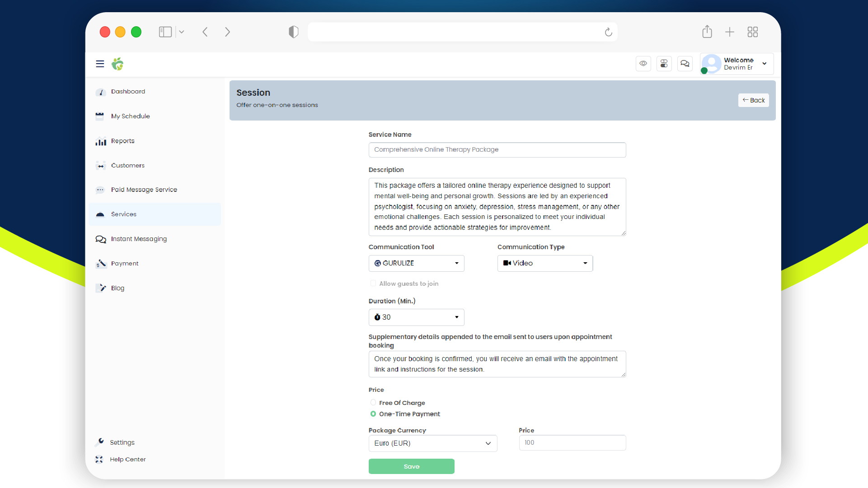Open Services menu item in sidebar
This screenshot has height=488, width=868.
(123, 214)
